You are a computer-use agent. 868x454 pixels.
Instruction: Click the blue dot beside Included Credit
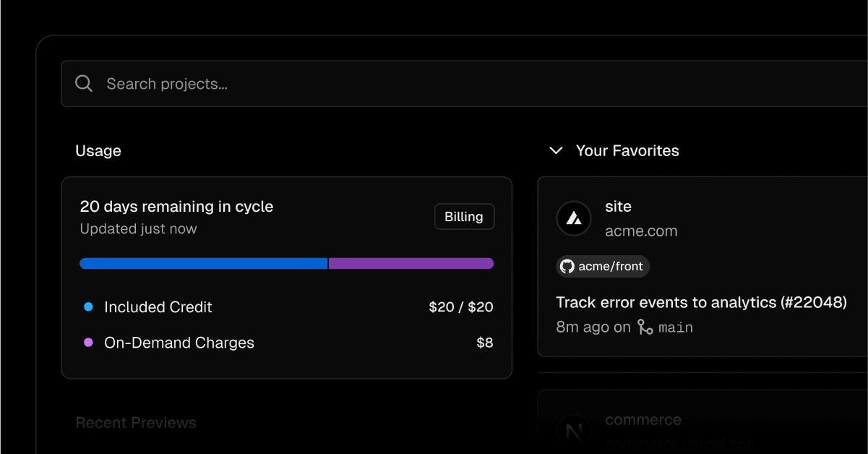(88, 307)
